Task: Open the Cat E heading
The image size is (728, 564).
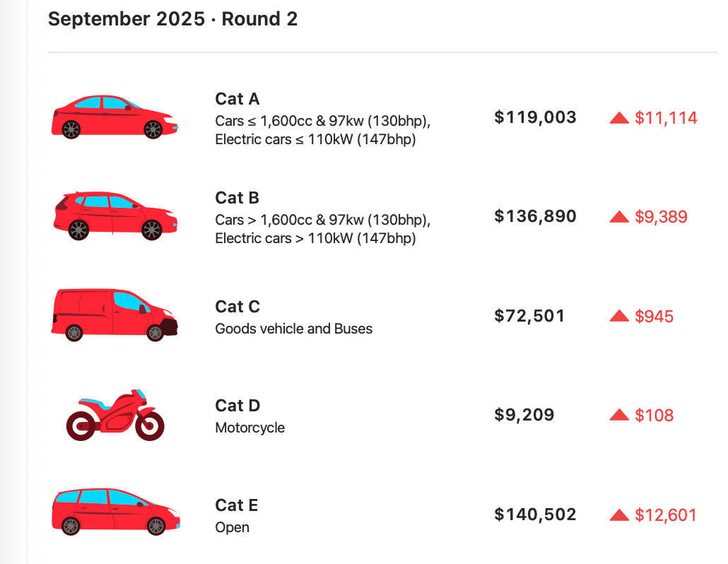Action: pos(236,505)
